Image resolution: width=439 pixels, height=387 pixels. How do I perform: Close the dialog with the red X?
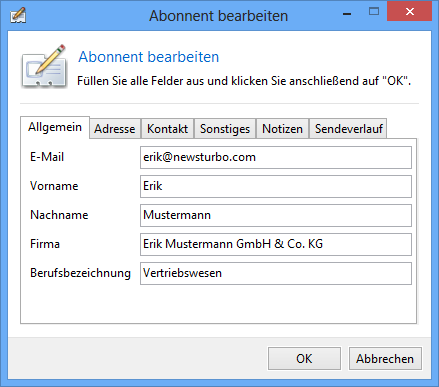(x=409, y=11)
